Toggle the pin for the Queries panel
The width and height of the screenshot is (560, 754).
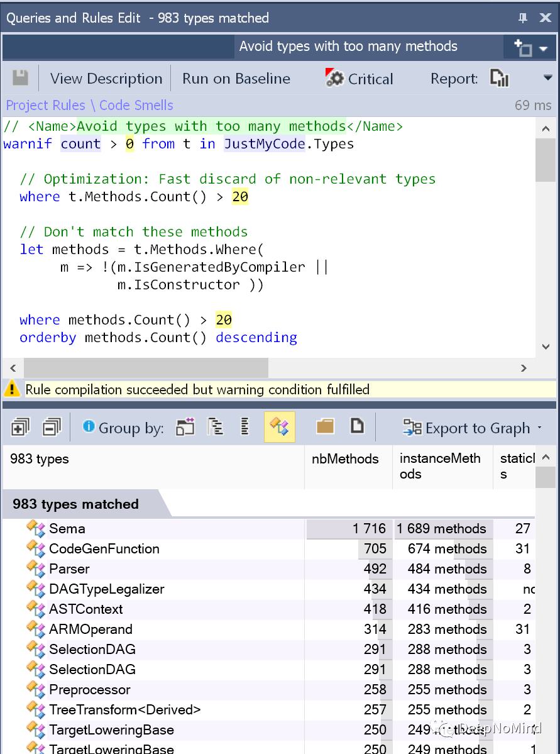pyautogui.click(x=523, y=18)
